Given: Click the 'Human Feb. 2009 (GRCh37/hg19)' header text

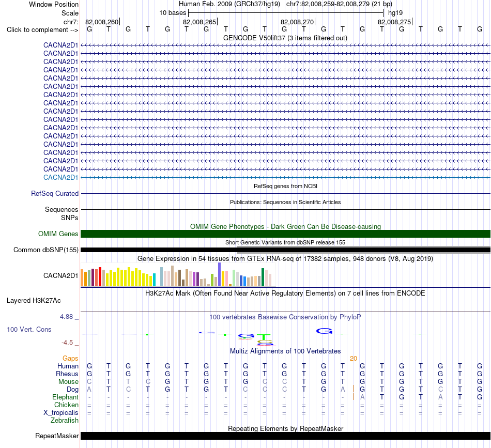Looking at the screenshot, I should click(229, 4).
